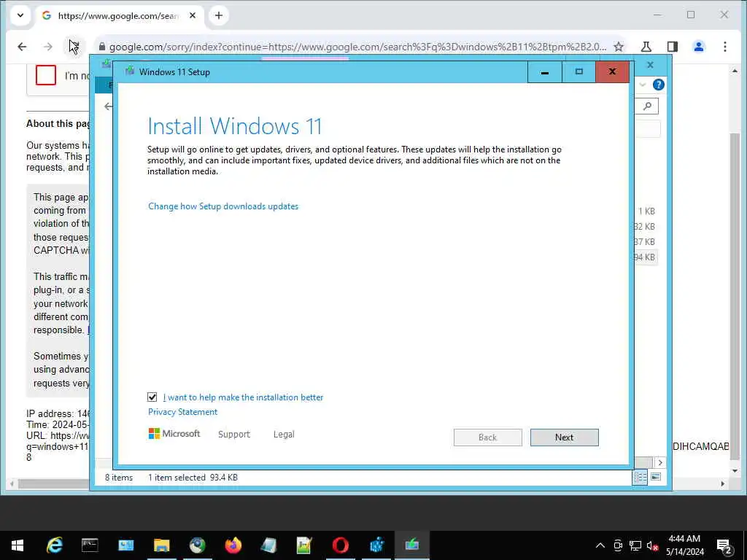
Task: Go back in File Explorer
Action: coord(108,106)
